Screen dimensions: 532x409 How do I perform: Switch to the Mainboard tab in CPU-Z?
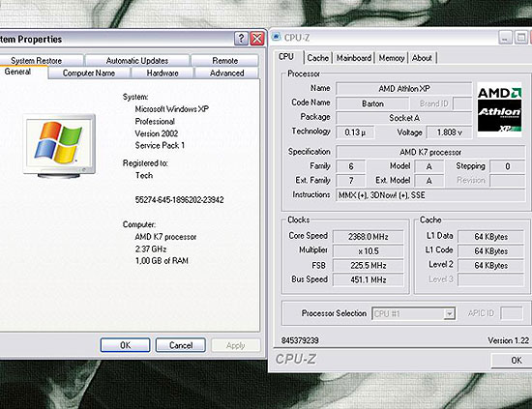point(354,58)
